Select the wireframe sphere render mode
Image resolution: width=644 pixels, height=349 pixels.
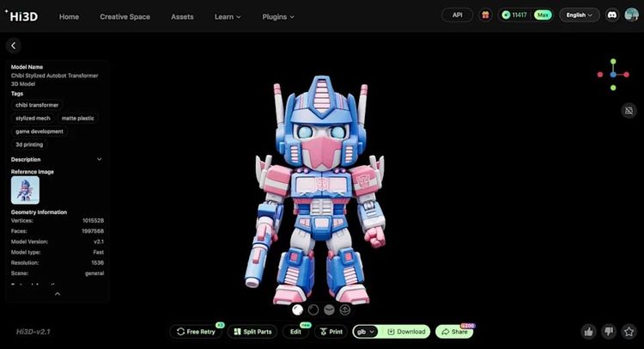coord(345,310)
